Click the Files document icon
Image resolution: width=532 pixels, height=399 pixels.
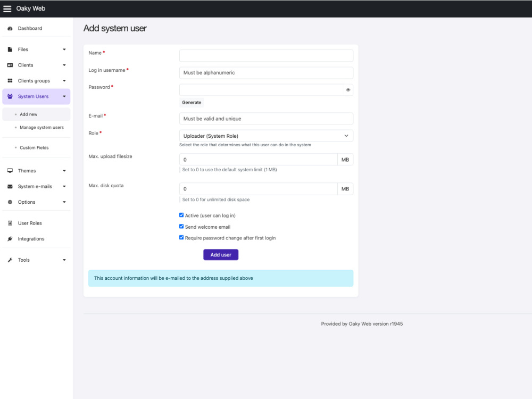[x=10, y=49]
